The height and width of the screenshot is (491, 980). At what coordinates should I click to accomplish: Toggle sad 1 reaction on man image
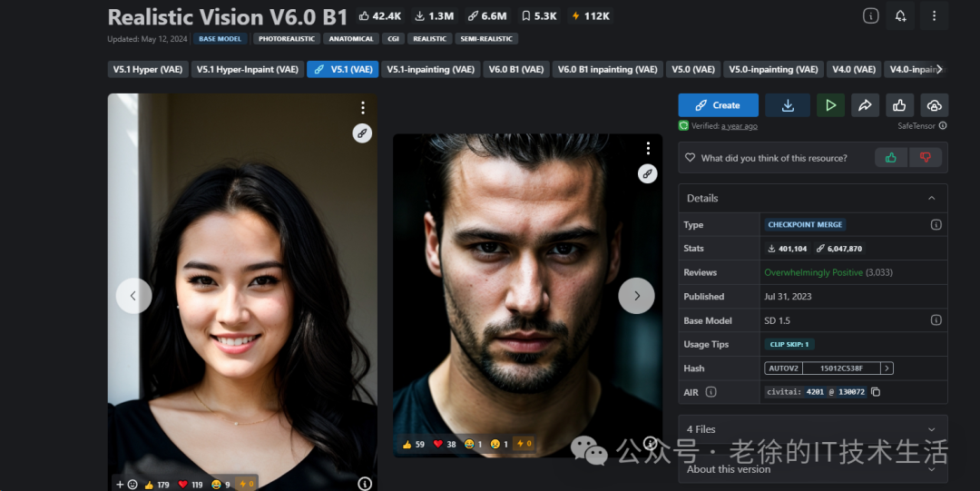click(x=499, y=444)
